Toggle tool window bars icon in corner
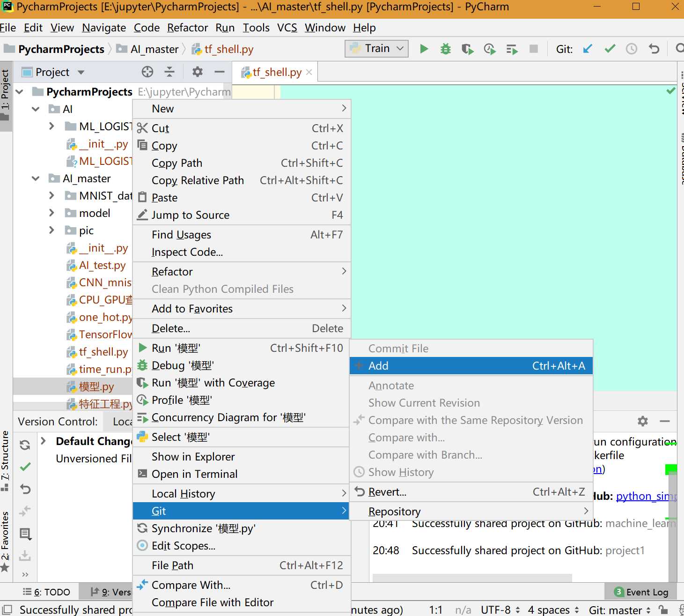Viewport: 684px width, 616px height. pos(7,609)
